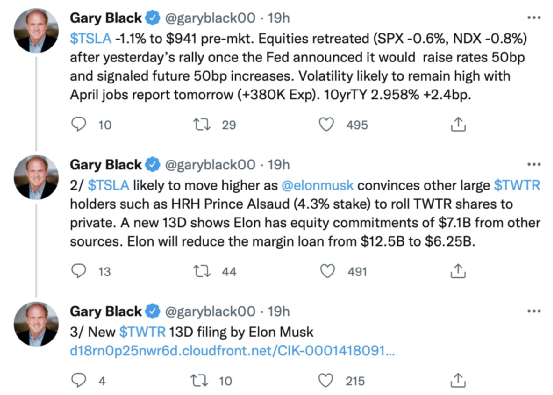Open more options on the second tweet
553x395 pixels.
pos(534,164)
